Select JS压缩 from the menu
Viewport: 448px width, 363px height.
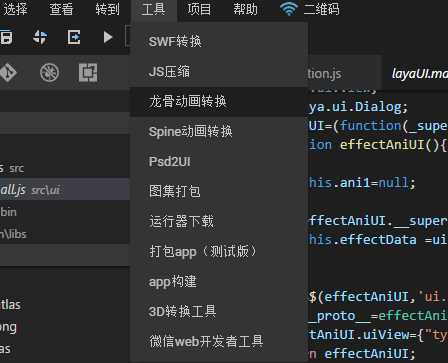pos(219,72)
